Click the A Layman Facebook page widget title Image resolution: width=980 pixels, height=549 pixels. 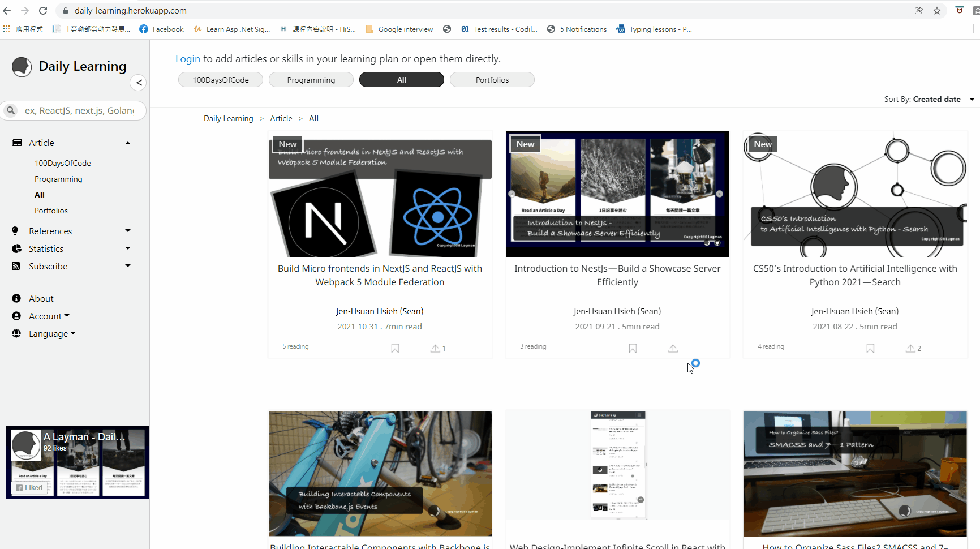click(x=84, y=437)
